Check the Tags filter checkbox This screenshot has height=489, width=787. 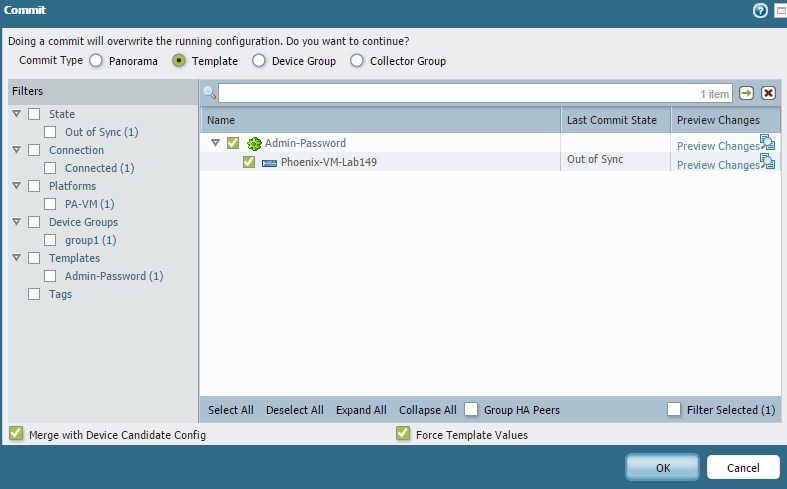coord(34,294)
